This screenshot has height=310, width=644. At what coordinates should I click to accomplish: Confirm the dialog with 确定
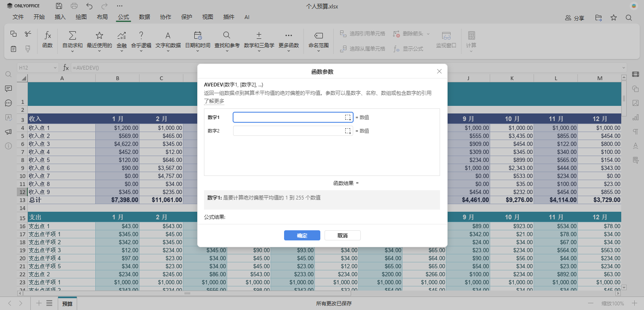[302, 235]
